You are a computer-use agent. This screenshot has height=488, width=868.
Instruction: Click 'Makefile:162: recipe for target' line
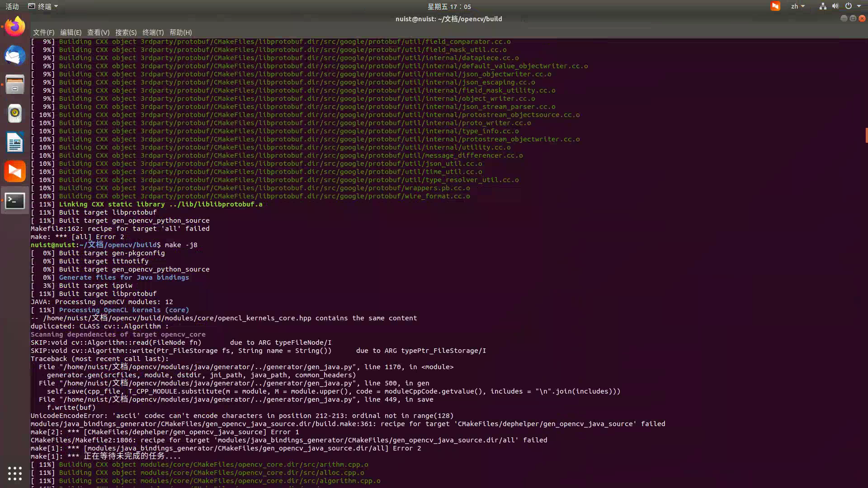click(120, 229)
